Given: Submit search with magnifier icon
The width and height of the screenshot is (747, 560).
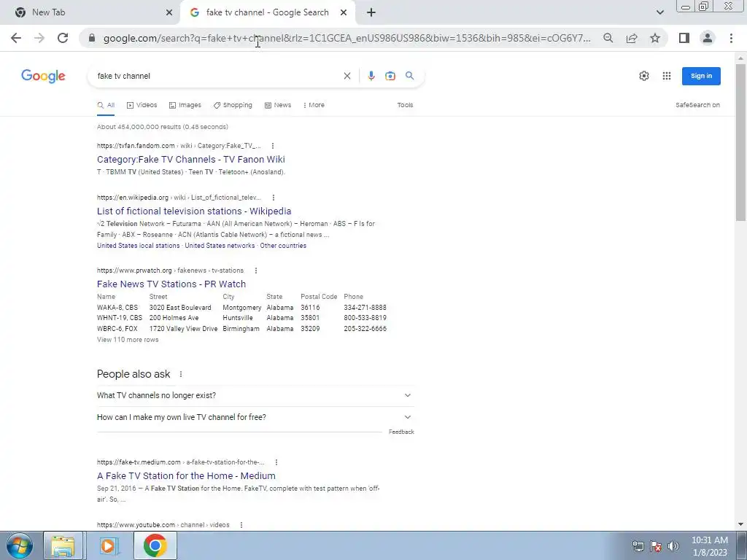Looking at the screenshot, I should (410, 76).
